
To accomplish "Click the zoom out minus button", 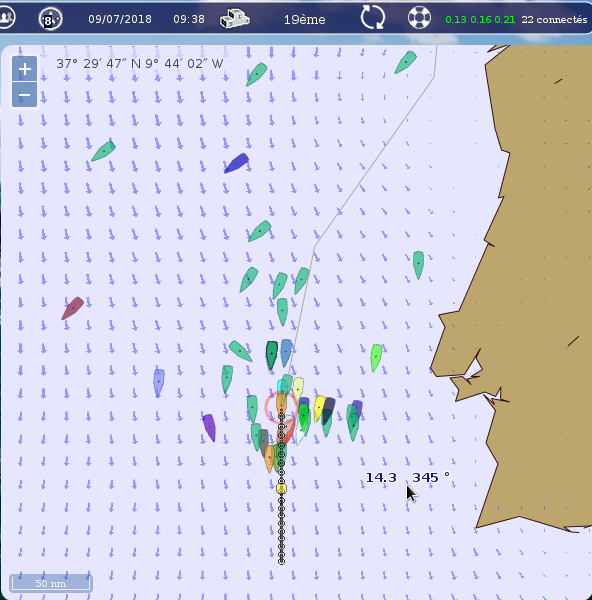I will [x=24, y=95].
